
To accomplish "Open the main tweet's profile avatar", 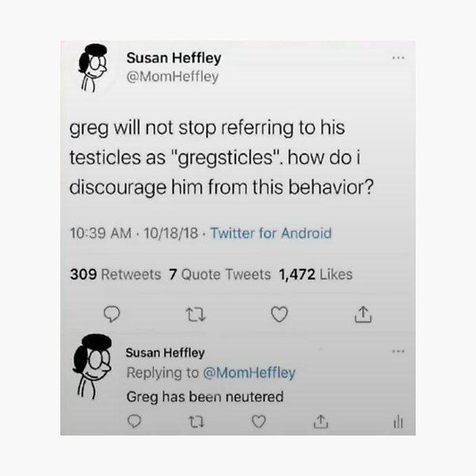I will click(x=91, y=68).
